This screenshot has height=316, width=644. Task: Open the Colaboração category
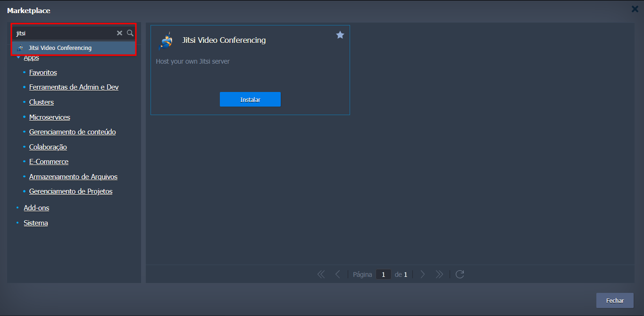coord(48,147)
